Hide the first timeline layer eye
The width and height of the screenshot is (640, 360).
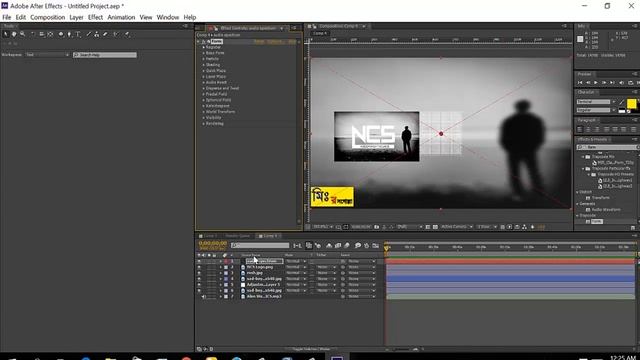tap(199, 261)
